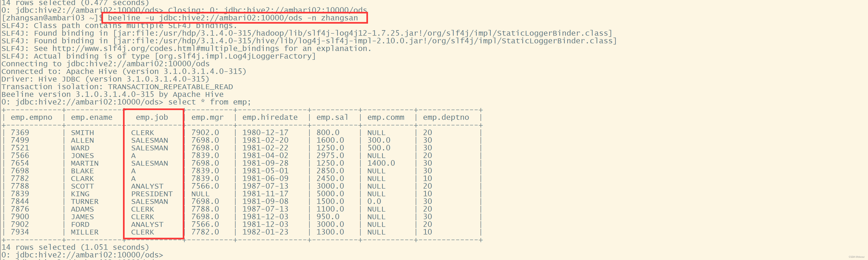Click employee number 7934

(20, 232)
